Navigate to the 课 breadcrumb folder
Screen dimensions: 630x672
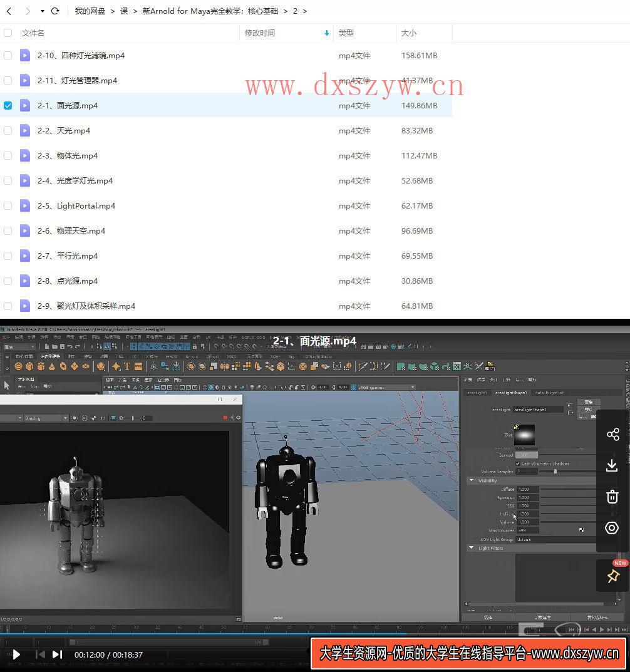point(124,11)
